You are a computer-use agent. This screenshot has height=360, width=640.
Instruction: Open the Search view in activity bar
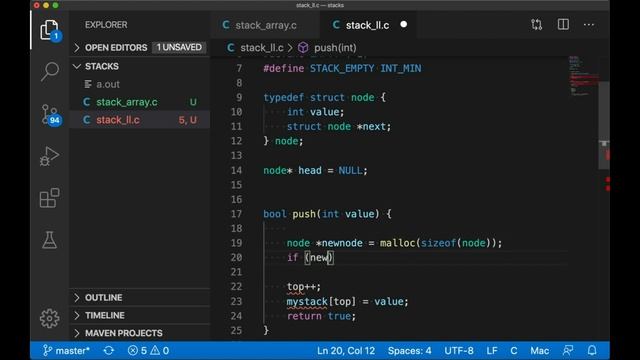click(x=49, y=72)
